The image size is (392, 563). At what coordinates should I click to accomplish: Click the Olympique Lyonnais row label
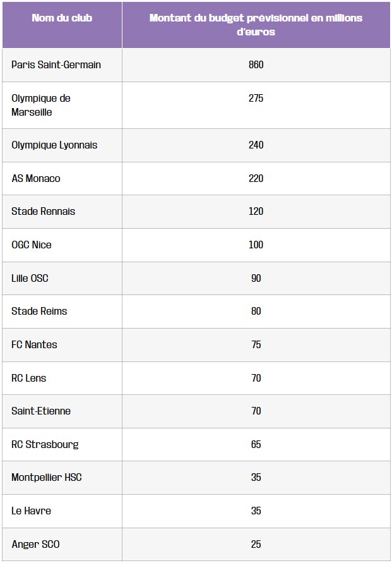54,145
